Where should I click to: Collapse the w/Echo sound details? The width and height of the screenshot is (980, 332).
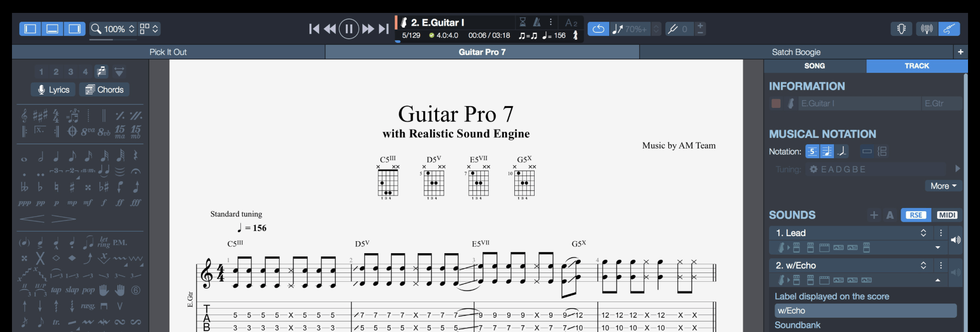click(x=938, y=280)
